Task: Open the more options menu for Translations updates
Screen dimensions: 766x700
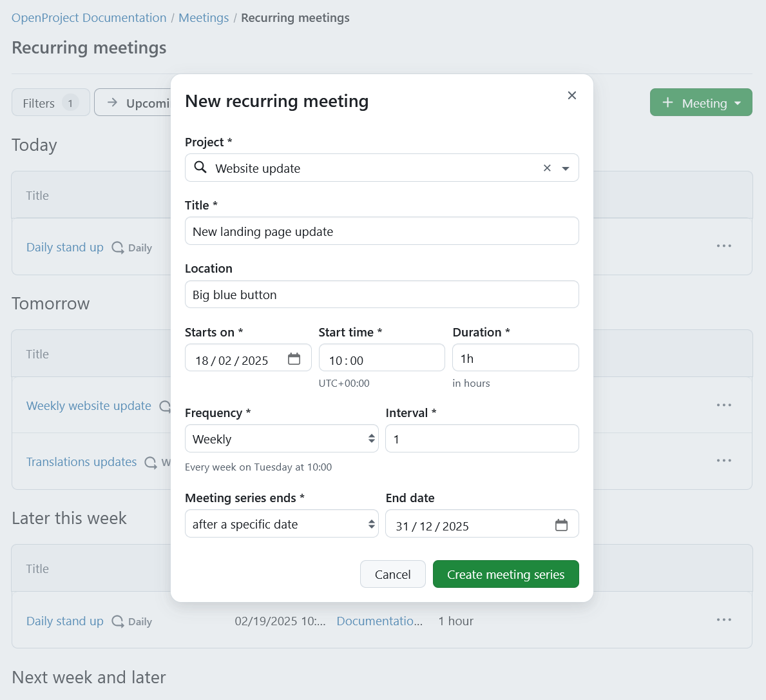Action: tap(724, 460)
